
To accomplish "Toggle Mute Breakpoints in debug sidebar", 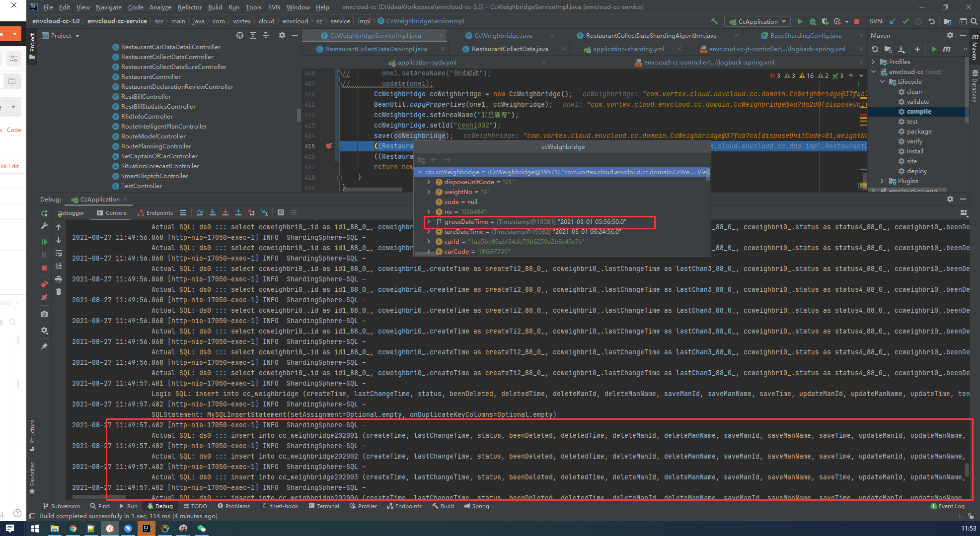I will (44, 297).
